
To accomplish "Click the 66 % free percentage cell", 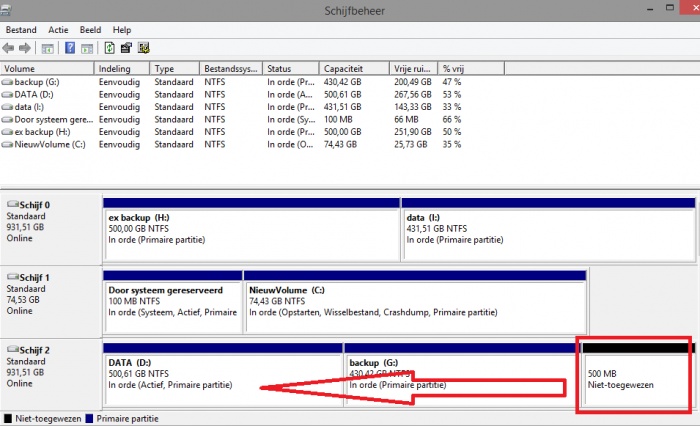I will point(452,120).
